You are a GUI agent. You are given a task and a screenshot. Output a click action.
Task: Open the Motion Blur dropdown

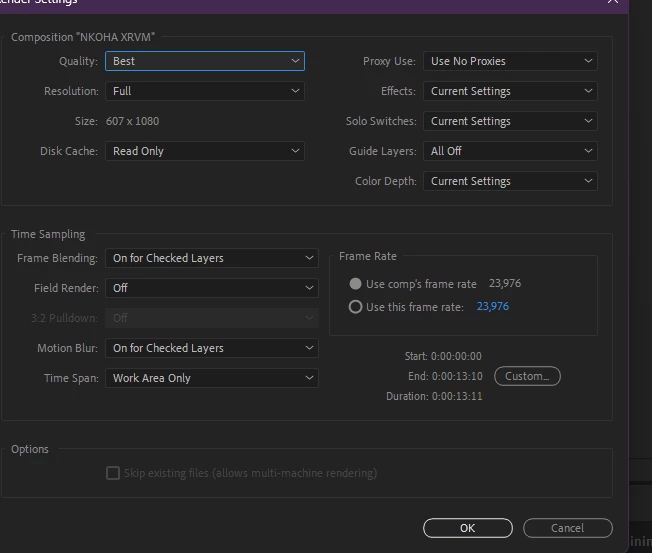[212, 348]
